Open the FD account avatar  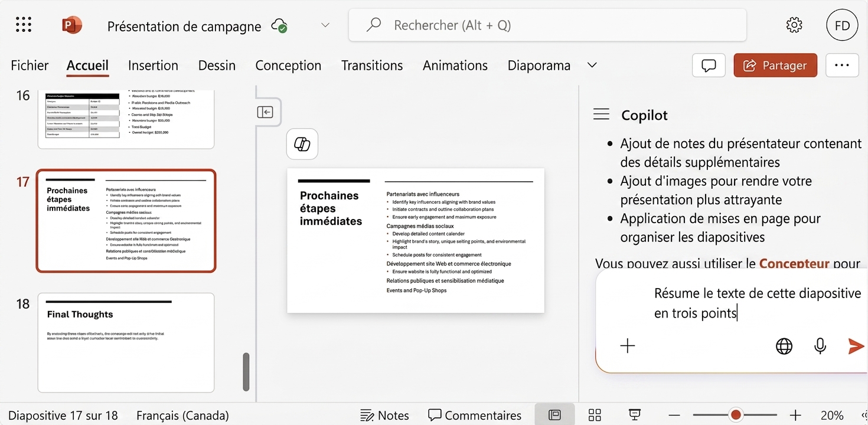842,25
